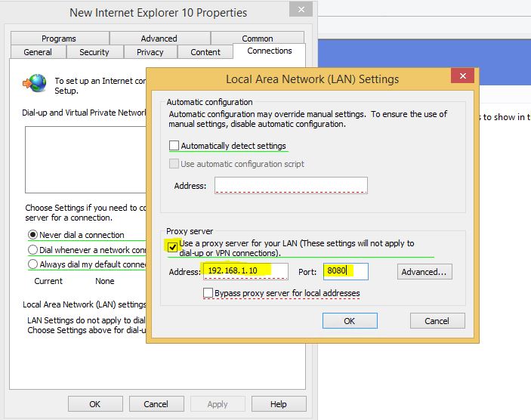Click the Help button in Properties window
531x420 pixels.
point(279,403)
